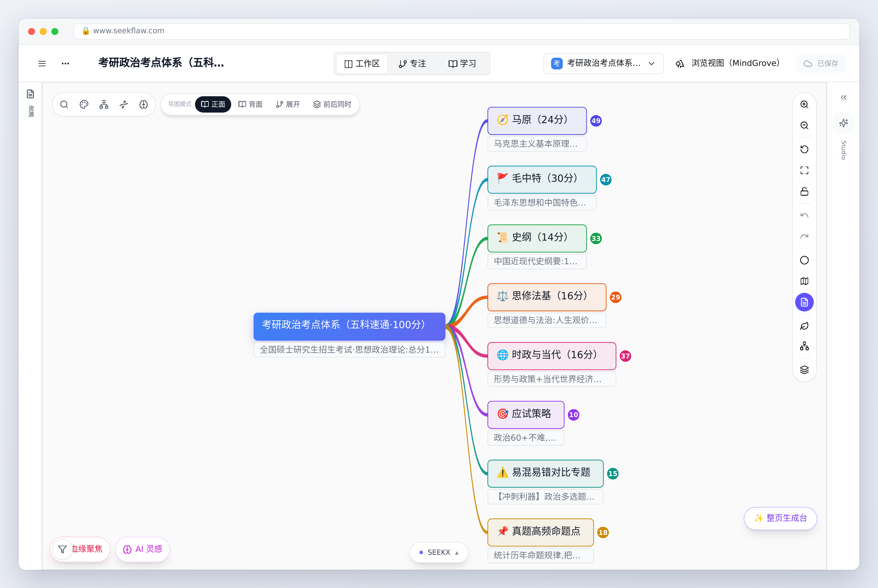
Task: Click the browser address bar
Action: (461, 31)
